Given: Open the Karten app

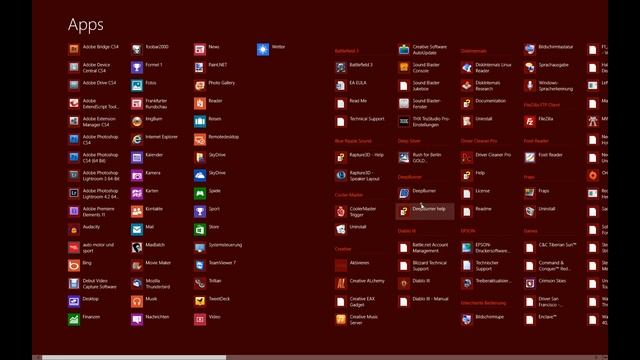Looking at the screenshot, I should tap(145, 193).
